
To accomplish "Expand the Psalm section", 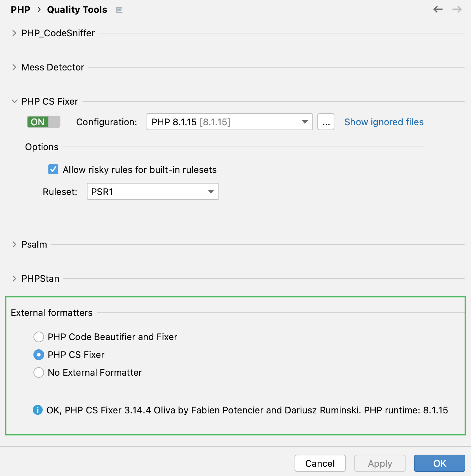I will 14,244.
